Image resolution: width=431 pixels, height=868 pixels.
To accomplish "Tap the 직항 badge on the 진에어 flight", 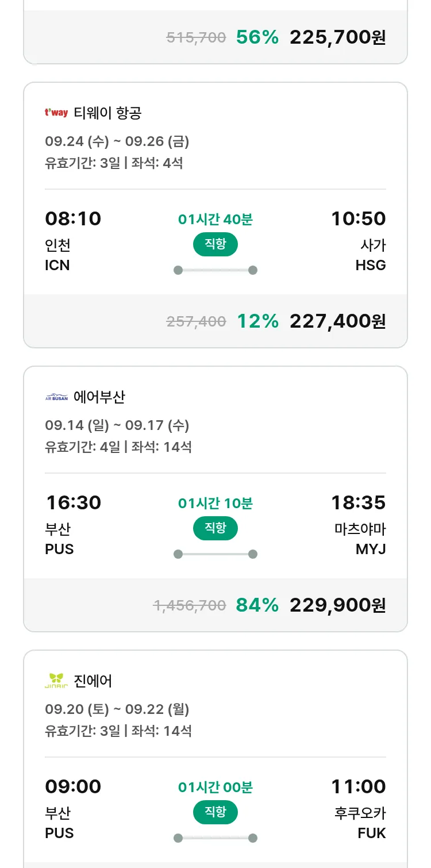I will pyautogui.click(x=215, y=812).
